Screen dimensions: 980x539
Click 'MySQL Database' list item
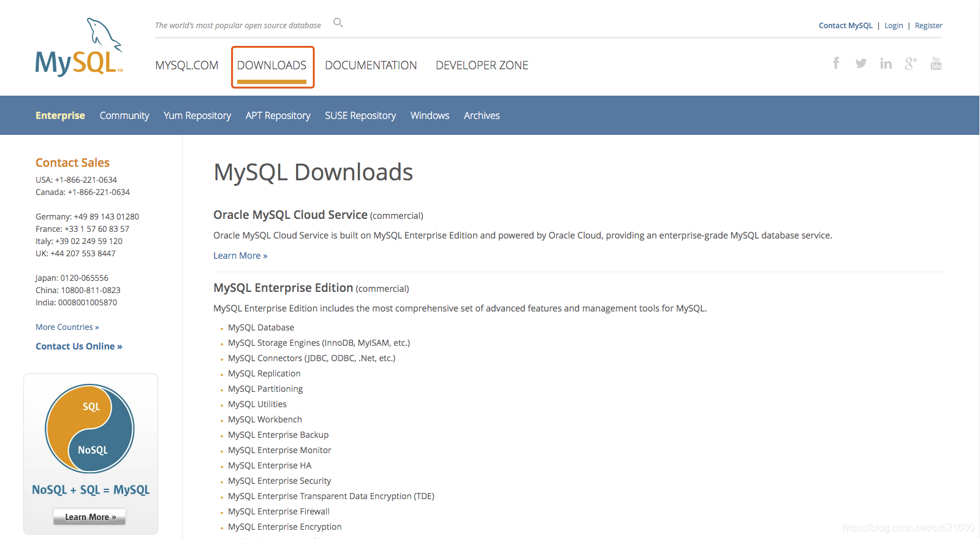click(261, 327)
